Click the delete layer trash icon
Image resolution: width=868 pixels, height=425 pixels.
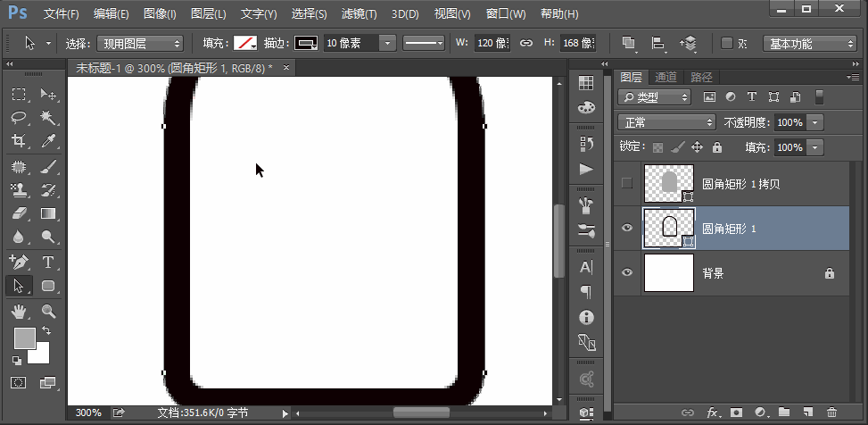pos(831,412)
